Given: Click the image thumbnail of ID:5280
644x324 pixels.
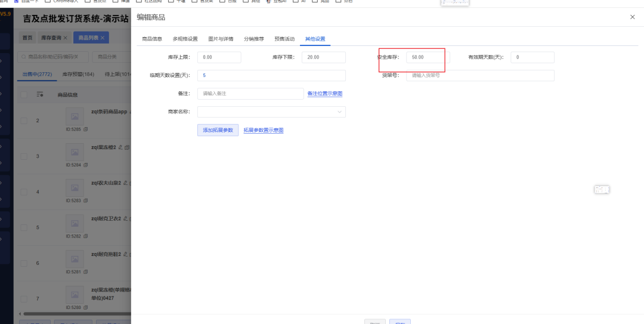Looking at the screenshot, I should pyautogui.click(x=75, y=295).
